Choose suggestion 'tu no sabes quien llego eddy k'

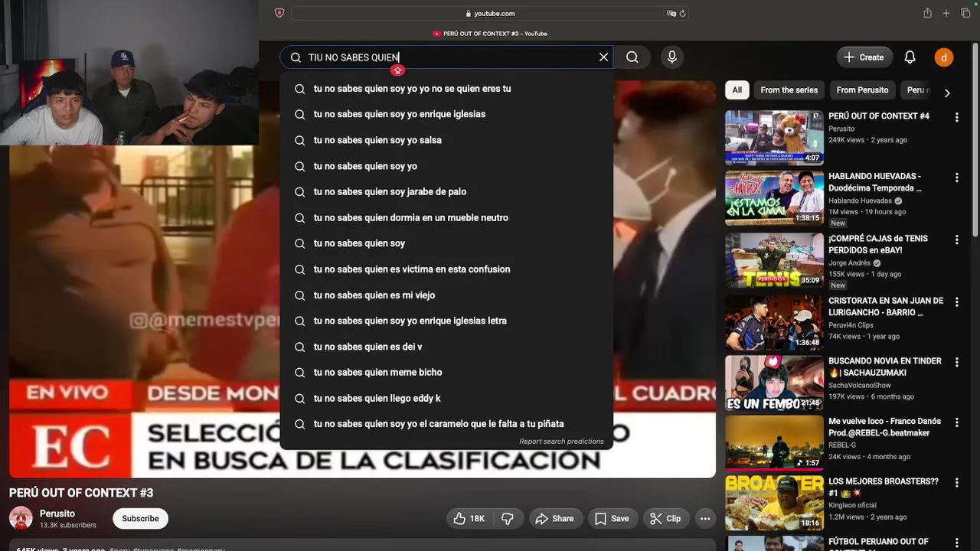pos(446,398)
